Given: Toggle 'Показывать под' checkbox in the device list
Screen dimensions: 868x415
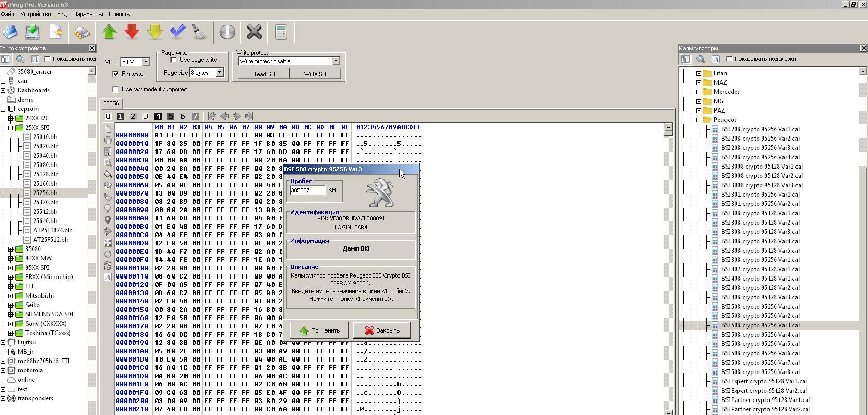Looking at the screenshot, I should pyautogui.click(x=47, y=59).
